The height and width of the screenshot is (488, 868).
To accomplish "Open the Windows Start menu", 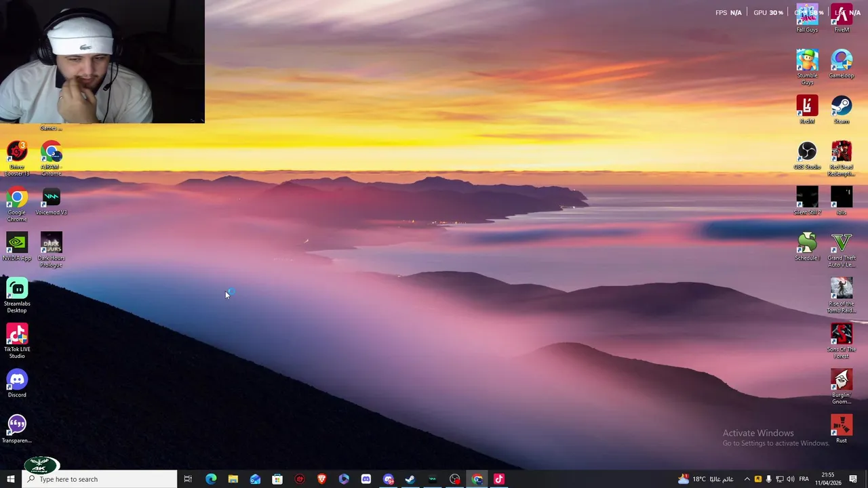I will click(x=10, y=479).
